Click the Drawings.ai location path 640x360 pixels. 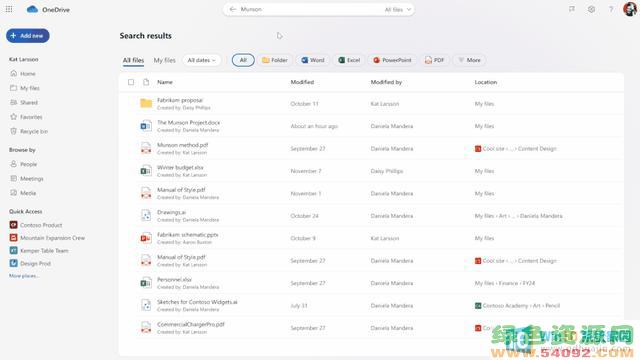[518, 216]
